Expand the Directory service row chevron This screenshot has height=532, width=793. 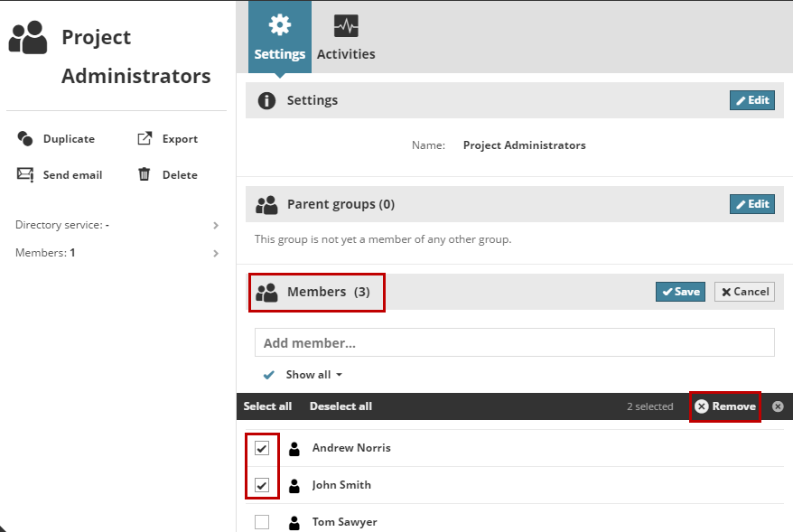[x=216, y=225]
